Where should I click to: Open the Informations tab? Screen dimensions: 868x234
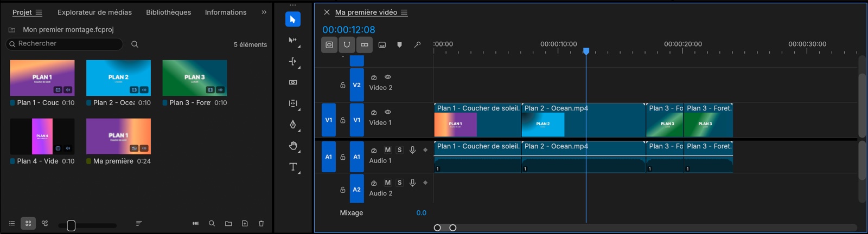point(226,12)
